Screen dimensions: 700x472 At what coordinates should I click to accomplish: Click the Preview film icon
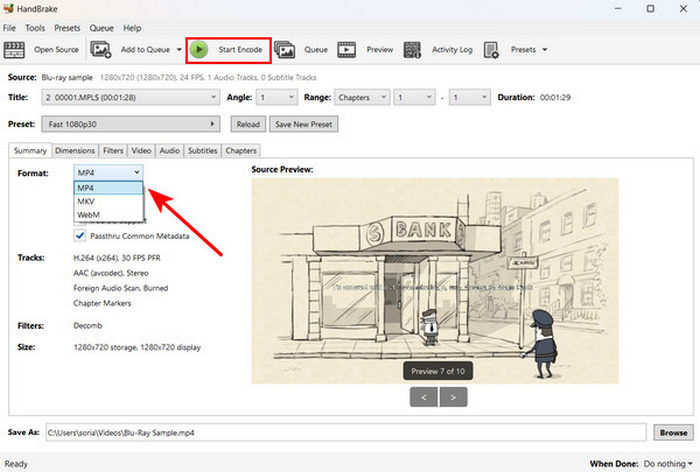point(346,50)
